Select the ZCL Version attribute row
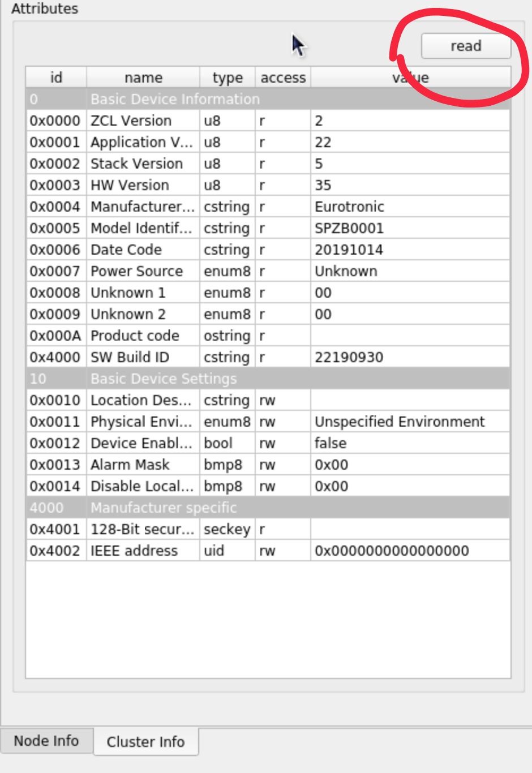 coord(268,121)
